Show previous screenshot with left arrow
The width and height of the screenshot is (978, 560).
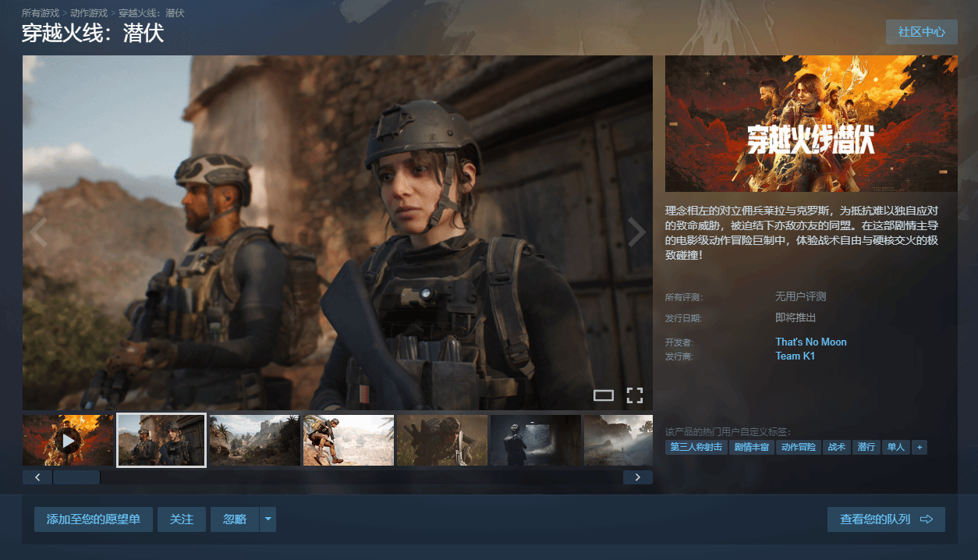[37, 232]
